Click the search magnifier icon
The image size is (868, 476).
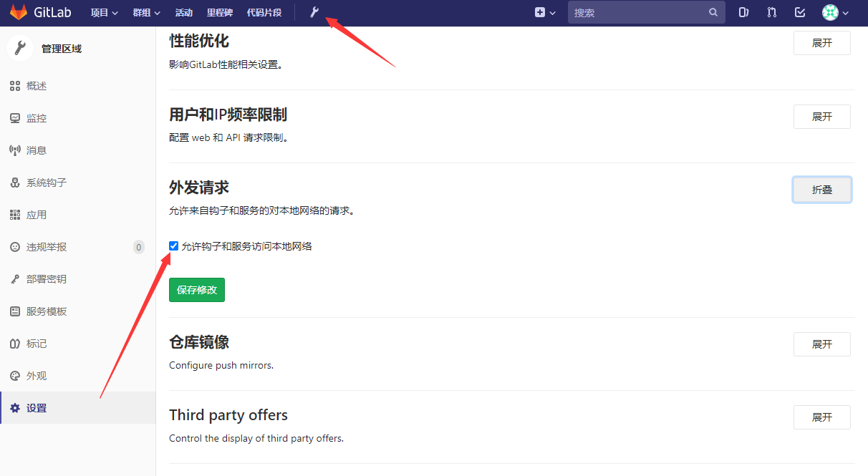[x=713, y=12]
